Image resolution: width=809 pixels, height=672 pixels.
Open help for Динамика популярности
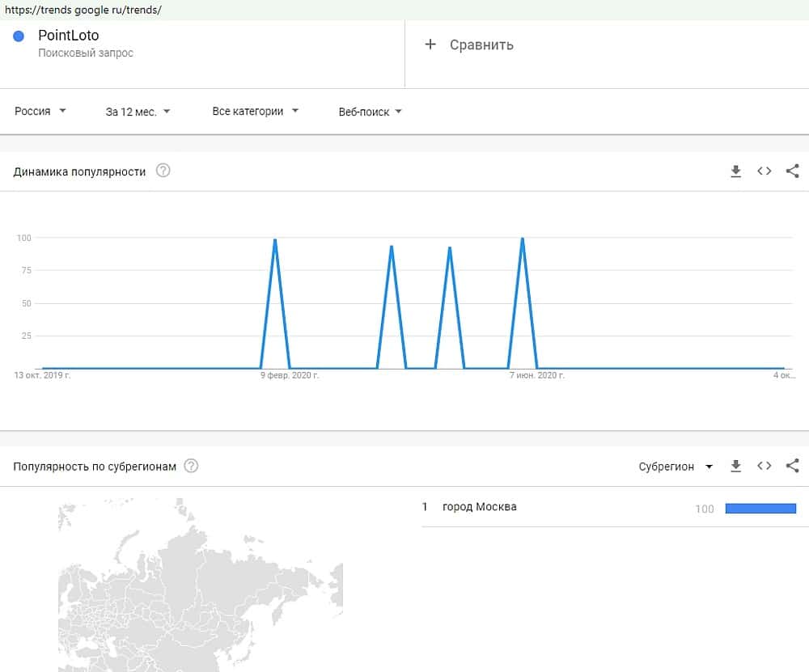click(163, 171)
